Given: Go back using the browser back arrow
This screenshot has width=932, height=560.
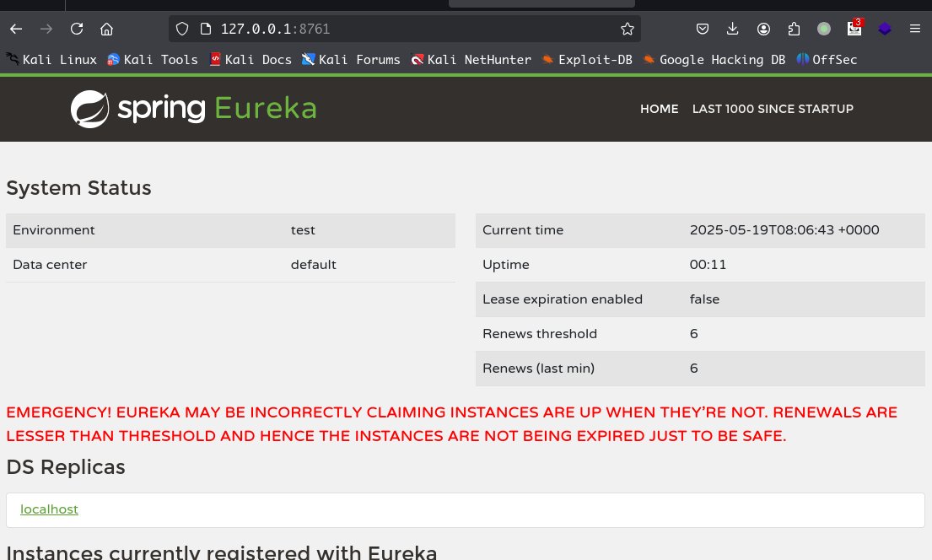Looking at the screenshot, I should pyautogui.click(x=16, y=29).
